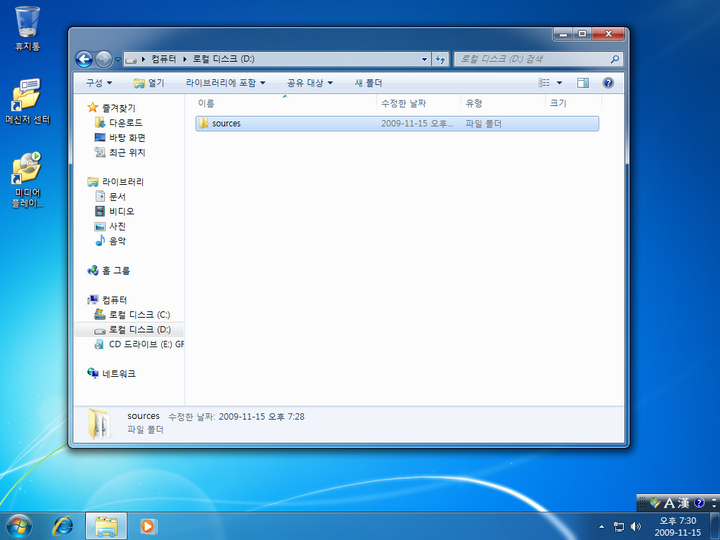720x540 pixels.
Task: Open 라이브러리에 포함 dropdown menu
Action: [x=225, y=83]
